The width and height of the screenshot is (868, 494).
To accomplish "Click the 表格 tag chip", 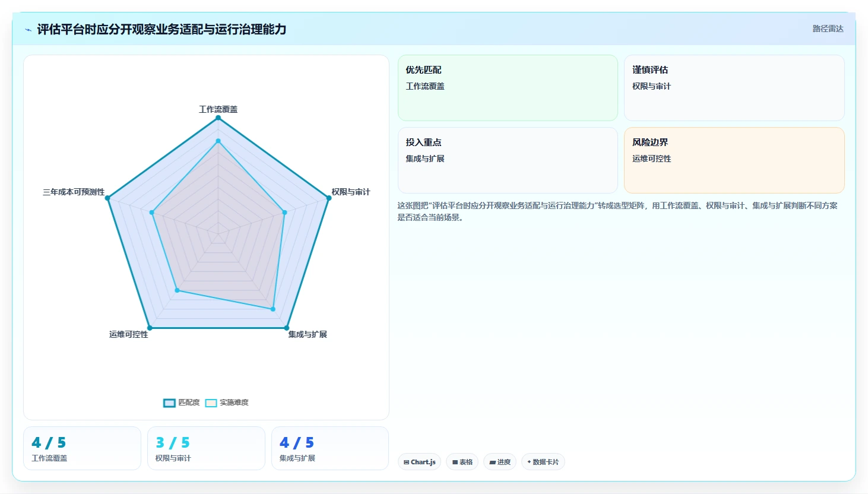I will [x=462, y=462].
